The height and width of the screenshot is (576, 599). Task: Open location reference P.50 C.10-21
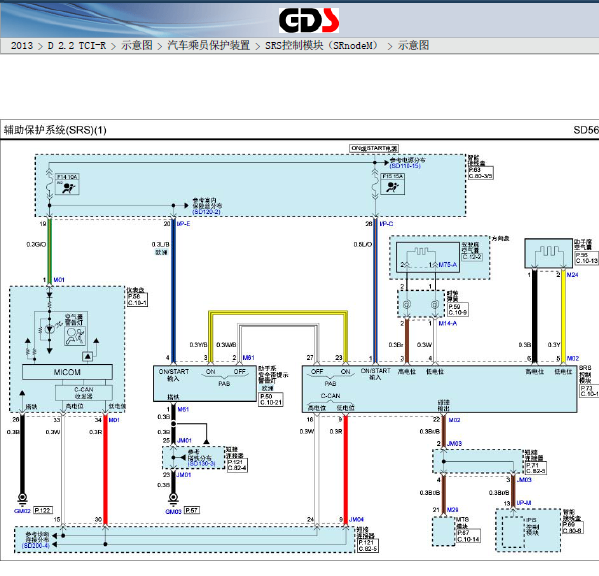(271, 400)
